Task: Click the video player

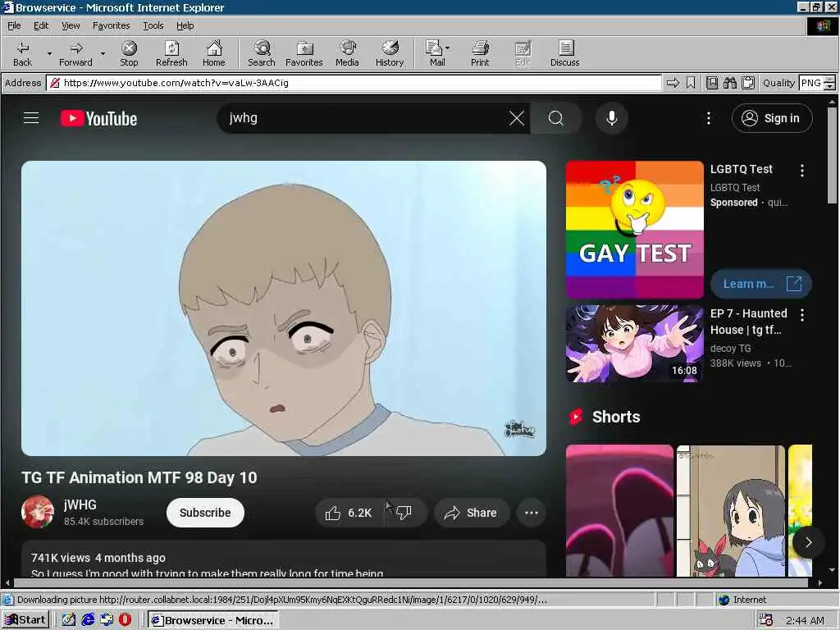Action: [x=284, y=308]
